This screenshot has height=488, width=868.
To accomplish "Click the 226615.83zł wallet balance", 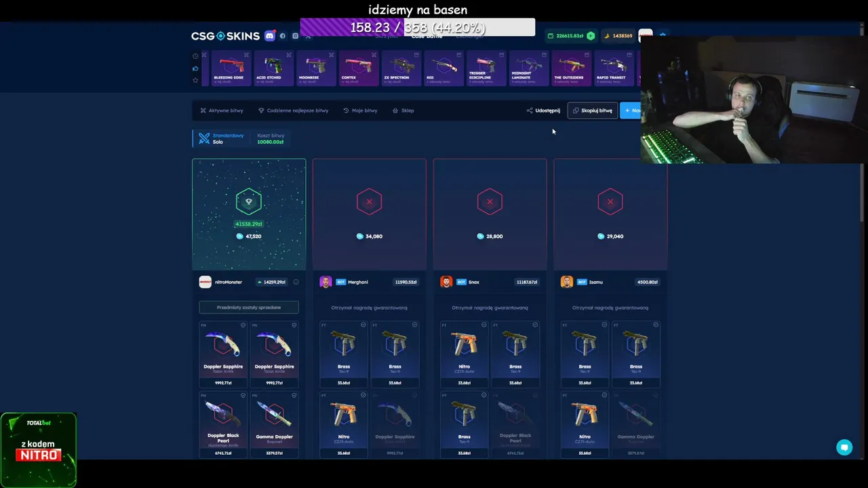I will tap(570, 36).
